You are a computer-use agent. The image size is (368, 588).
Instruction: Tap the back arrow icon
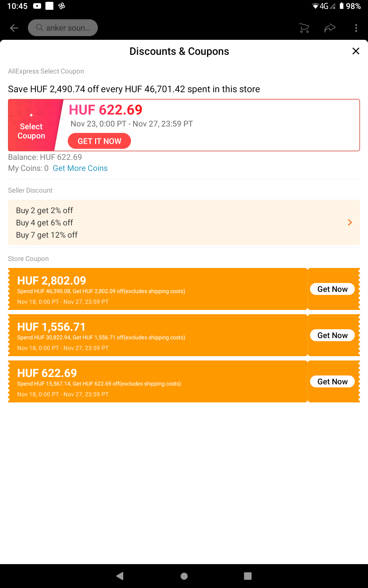pyautogui.click(x=14, y=28)
